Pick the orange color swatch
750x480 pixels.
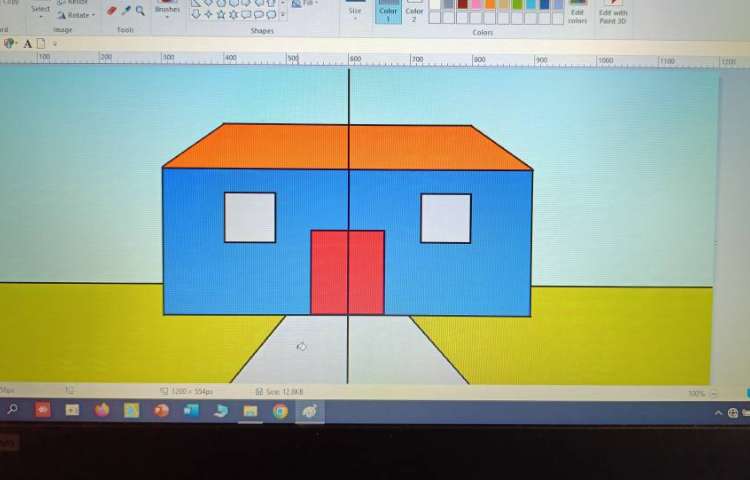pos(490,4)
